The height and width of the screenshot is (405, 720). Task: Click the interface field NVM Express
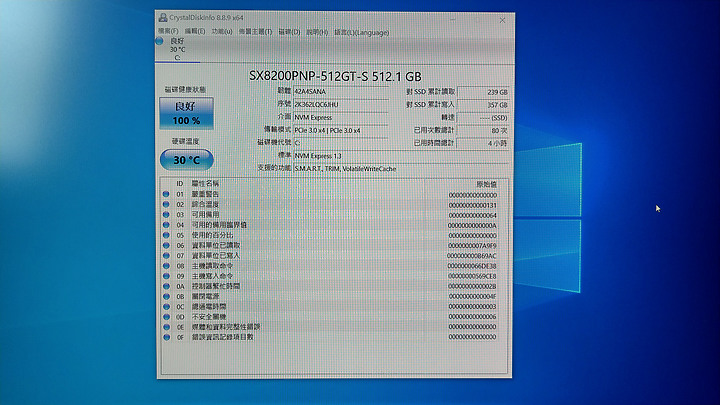(341, 117)
